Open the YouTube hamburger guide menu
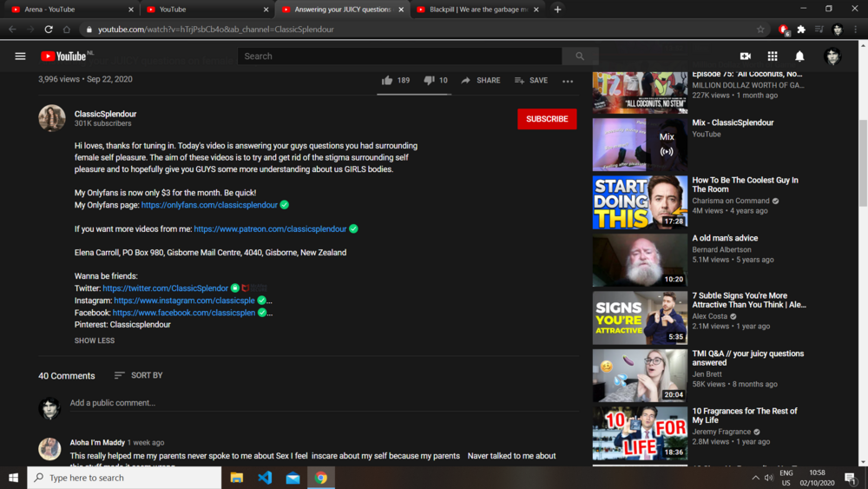The height and width of the screenshot is (489, 868). tap(21, 56)
